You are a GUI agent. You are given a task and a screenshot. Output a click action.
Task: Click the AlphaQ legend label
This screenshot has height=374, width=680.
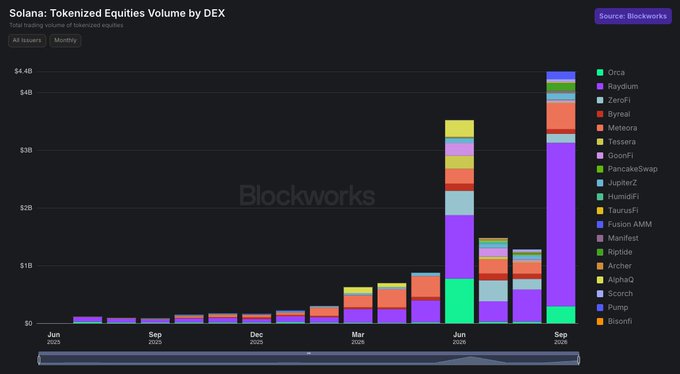[x=621, y=280]
